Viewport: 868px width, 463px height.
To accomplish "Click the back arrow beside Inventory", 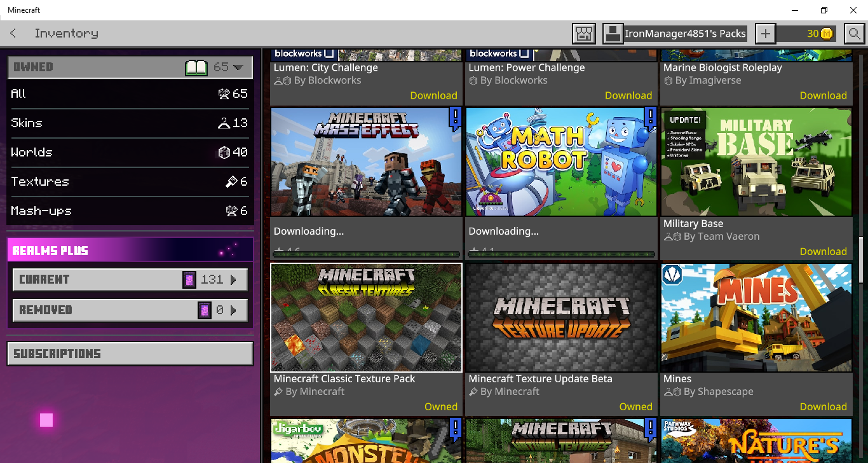I will [x=13, y=33].
